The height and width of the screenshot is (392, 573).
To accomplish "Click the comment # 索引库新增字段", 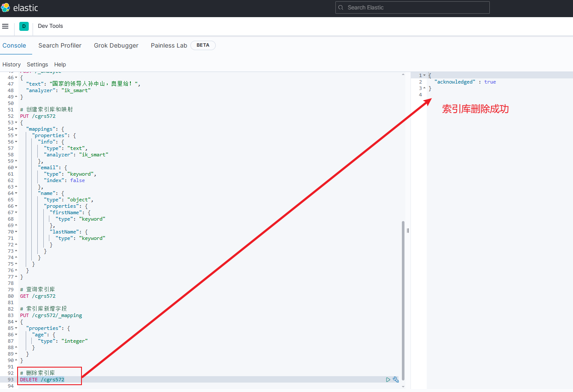I will click(x=43, y=309).
